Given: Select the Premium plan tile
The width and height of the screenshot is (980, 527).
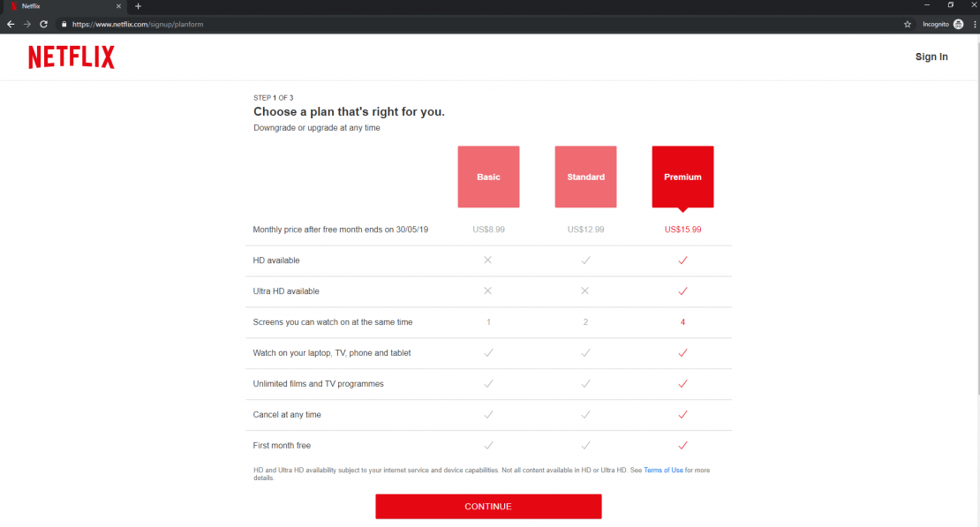Looking at the screenshot, I should [x=682, y=177].
